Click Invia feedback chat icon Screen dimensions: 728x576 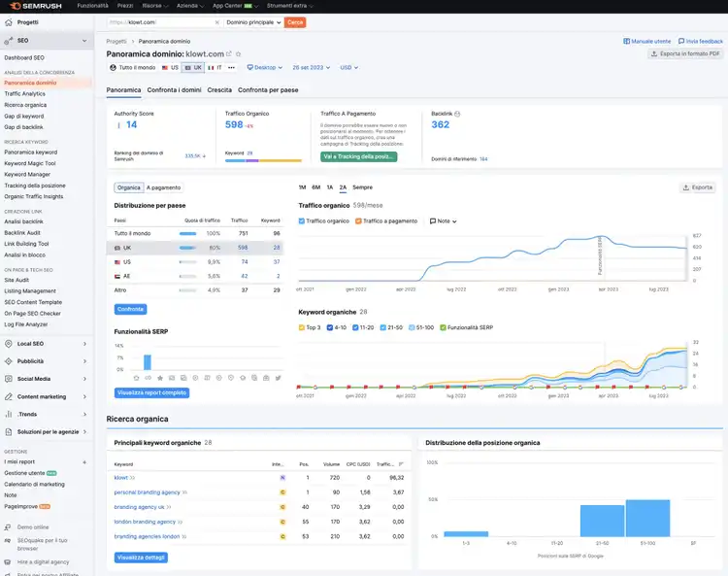pyautogui.click(x=681, y=42)
